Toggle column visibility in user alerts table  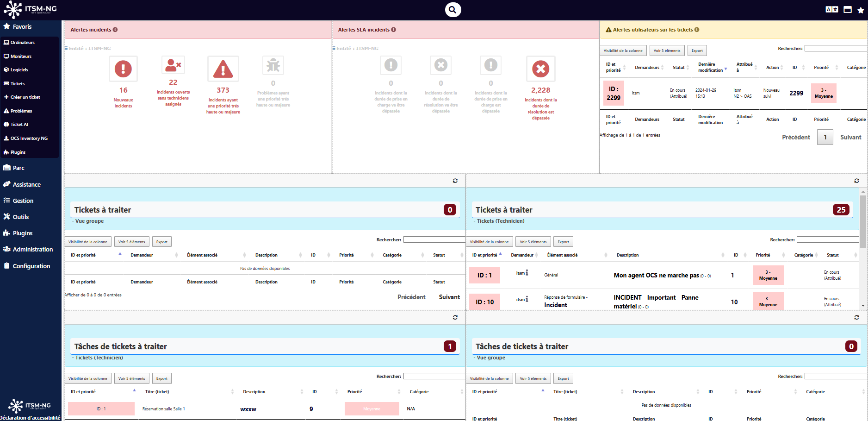623,50
